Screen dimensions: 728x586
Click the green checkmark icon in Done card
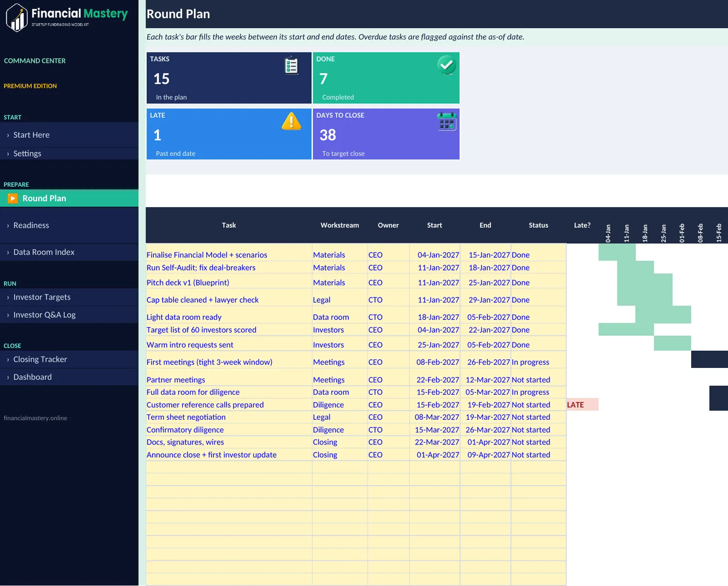click(x=447, y=65)
